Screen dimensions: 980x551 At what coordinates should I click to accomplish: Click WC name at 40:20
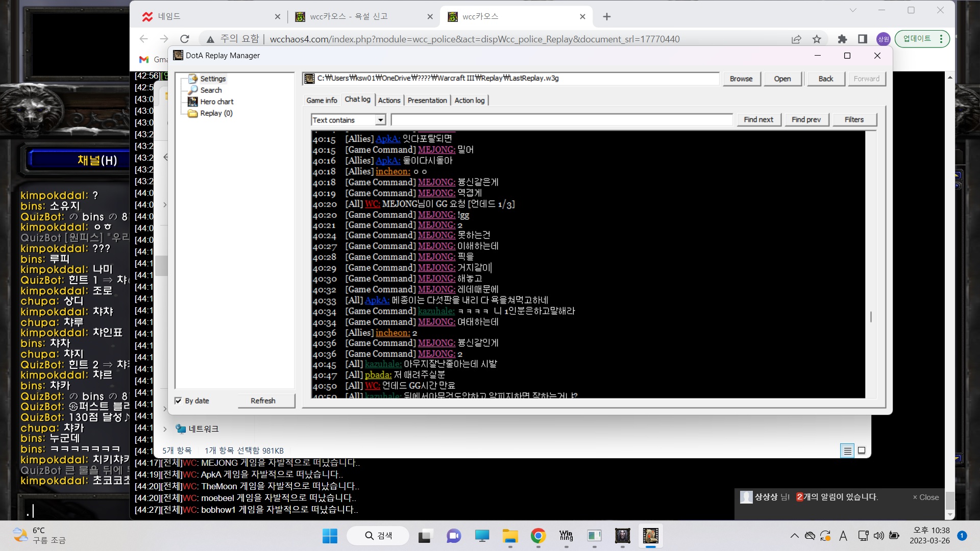[x=373, y=204]
